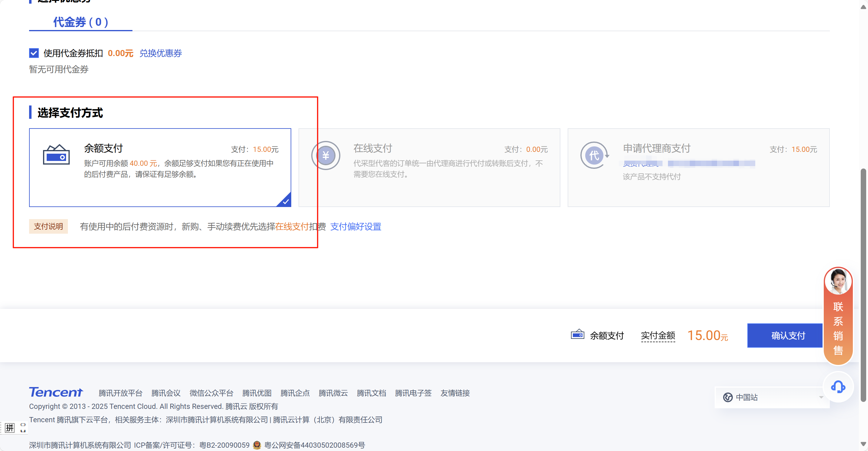Screen dimensions: 868x451
Task: Open the 腾讯微云 footer link
Action: (333, 393)
